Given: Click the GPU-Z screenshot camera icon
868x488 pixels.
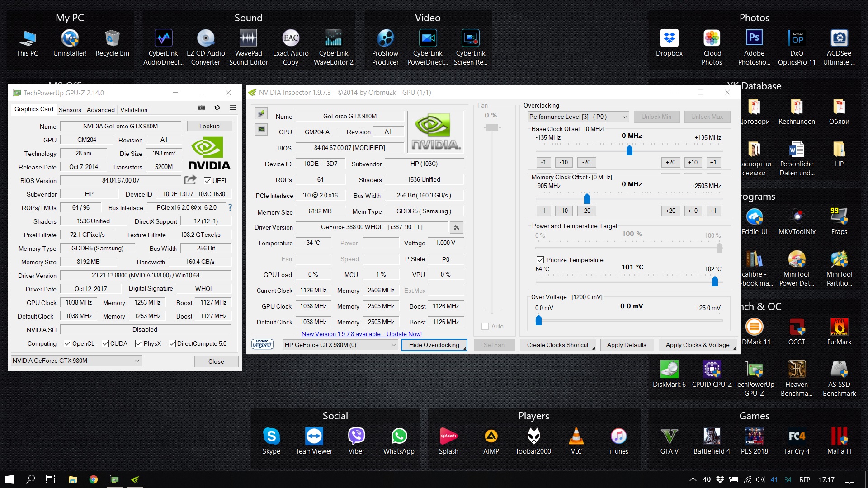Looking at the screenshot, I should point(202,108).
